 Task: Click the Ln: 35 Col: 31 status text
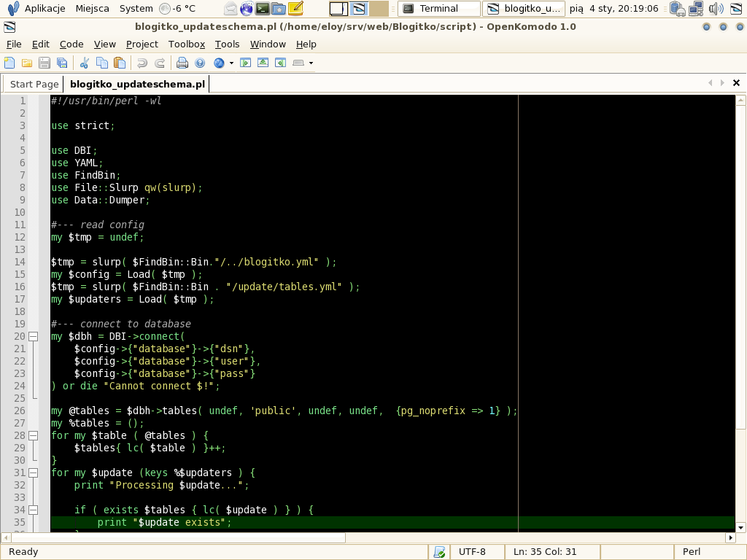pyautogui.click(x=544, y=552)
